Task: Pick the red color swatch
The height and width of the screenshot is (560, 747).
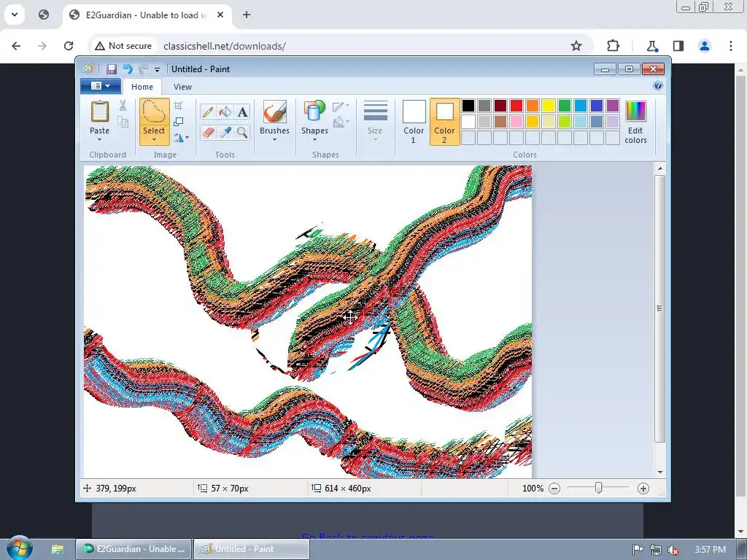Action: pyautogui.click(x=516, y=106)
